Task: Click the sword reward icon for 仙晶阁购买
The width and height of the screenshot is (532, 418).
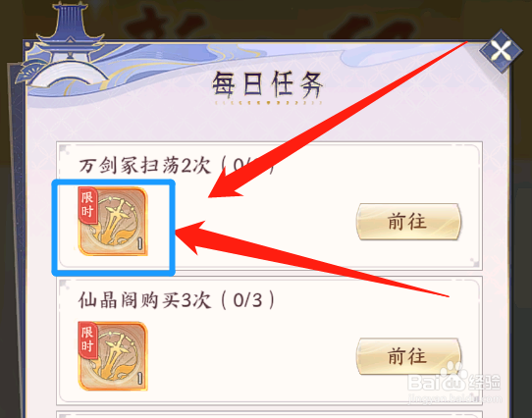Action: click(x=113, y=356)
